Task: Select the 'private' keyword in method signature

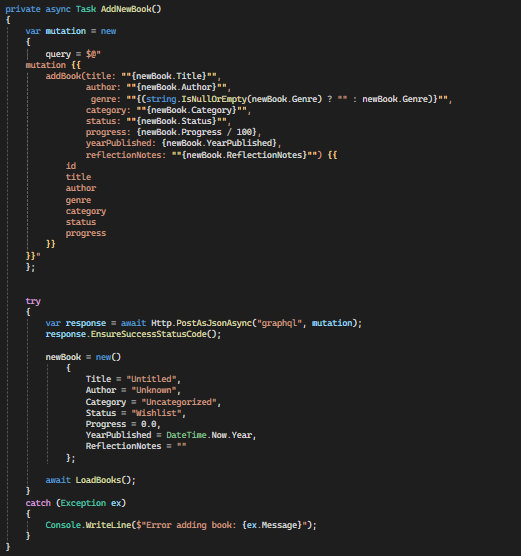Action: click(23, 9)
